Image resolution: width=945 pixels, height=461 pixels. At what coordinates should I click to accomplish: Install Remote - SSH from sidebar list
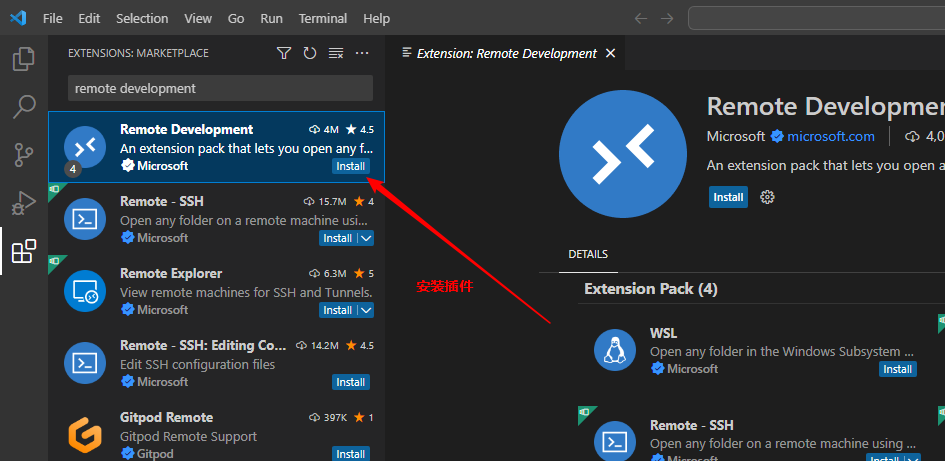coord(338,238)
